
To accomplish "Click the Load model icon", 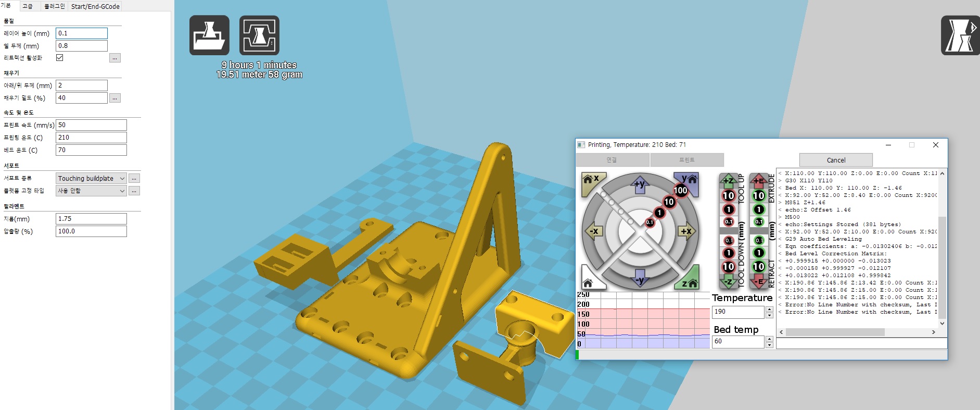I will tap(209, 35).
